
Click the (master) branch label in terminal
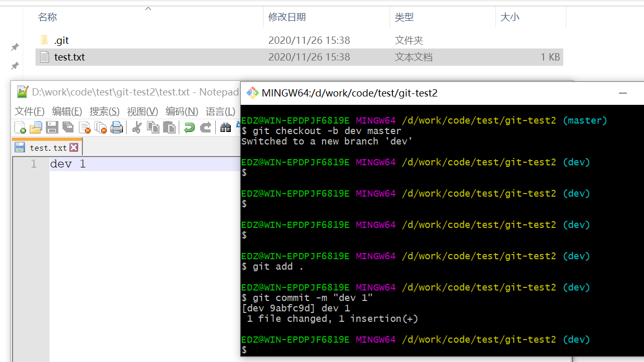pyautogui.click(x=585, y=120)
